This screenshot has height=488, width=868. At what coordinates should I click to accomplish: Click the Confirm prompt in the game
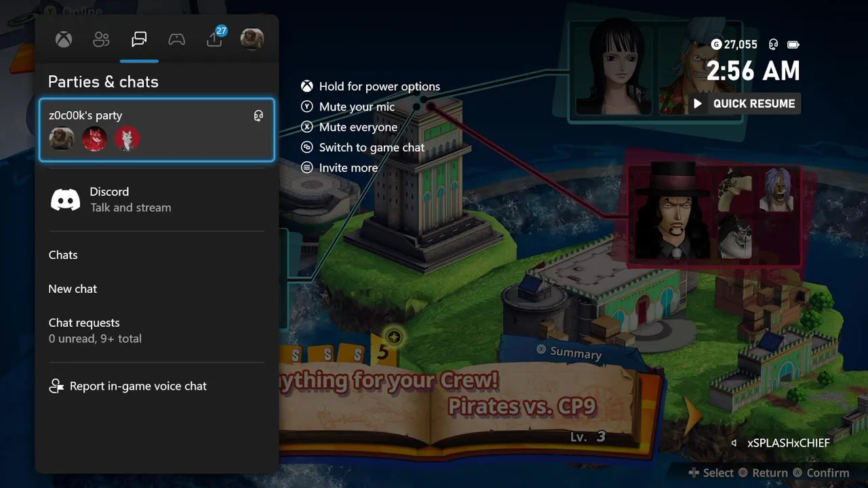tap(821, 473)
